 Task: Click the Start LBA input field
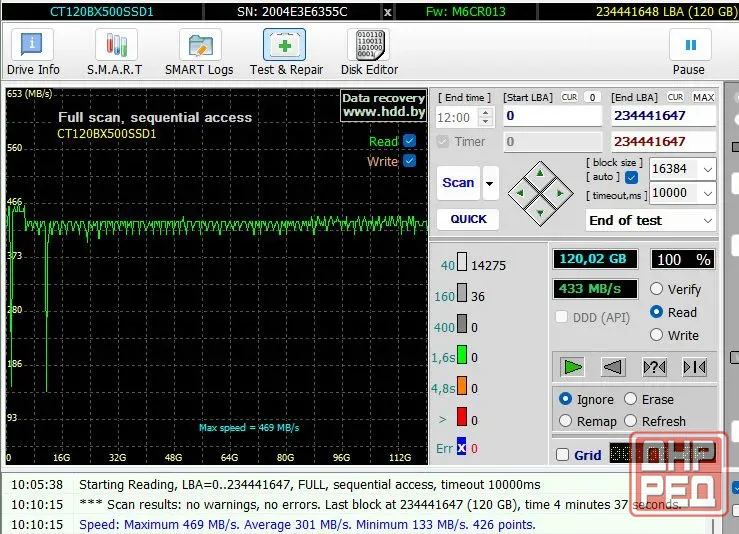(553, 116)
